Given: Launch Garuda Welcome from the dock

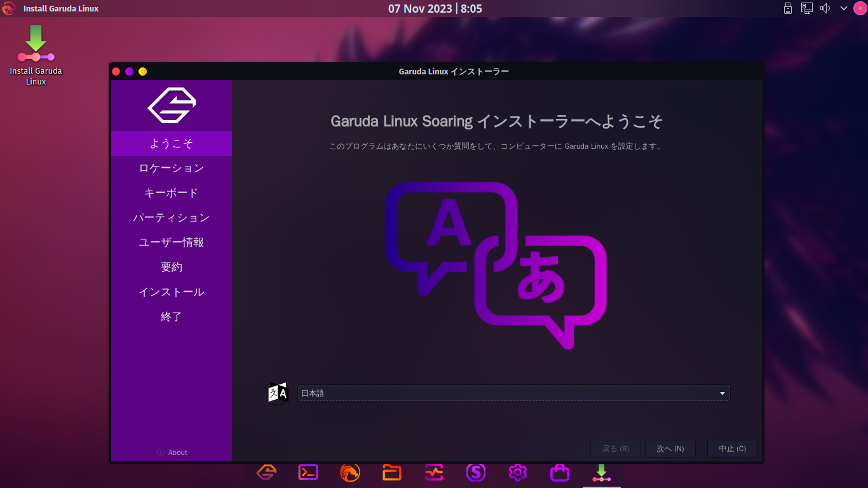Looking at the screenshot, I should pyautogui.click(x=266, y=472).
